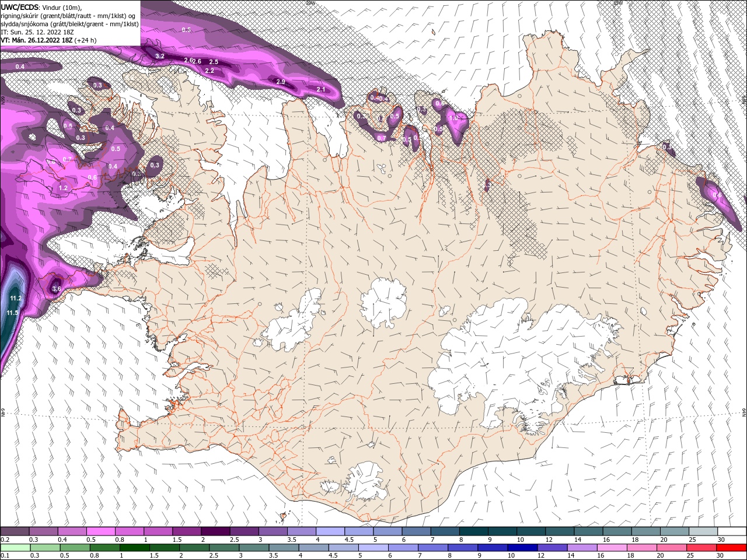Click lower legend swatch between 25 and 30
This screenshot has width=747, height=560.
(703, 548)
